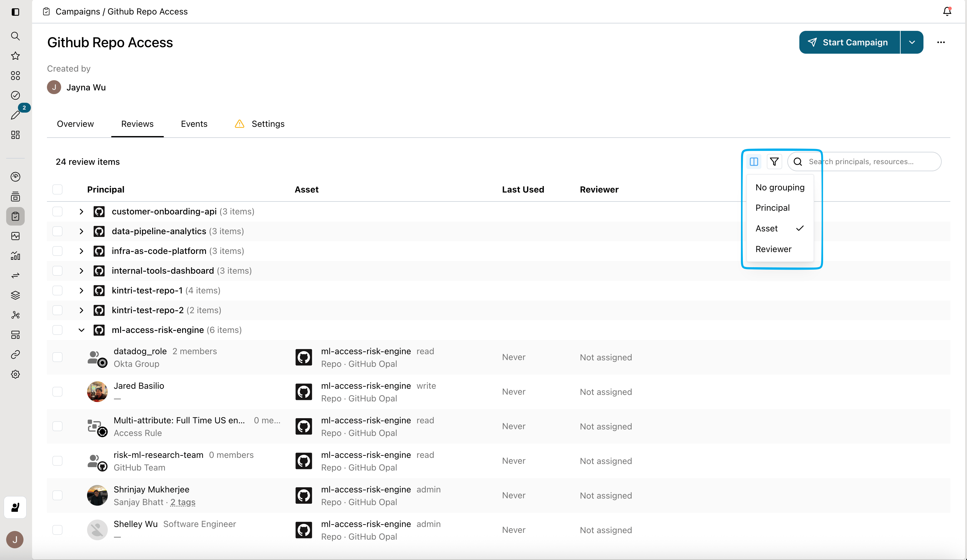Open the activity chart icon in sidebar
The image size is (967, 560).
click(15, 236)
